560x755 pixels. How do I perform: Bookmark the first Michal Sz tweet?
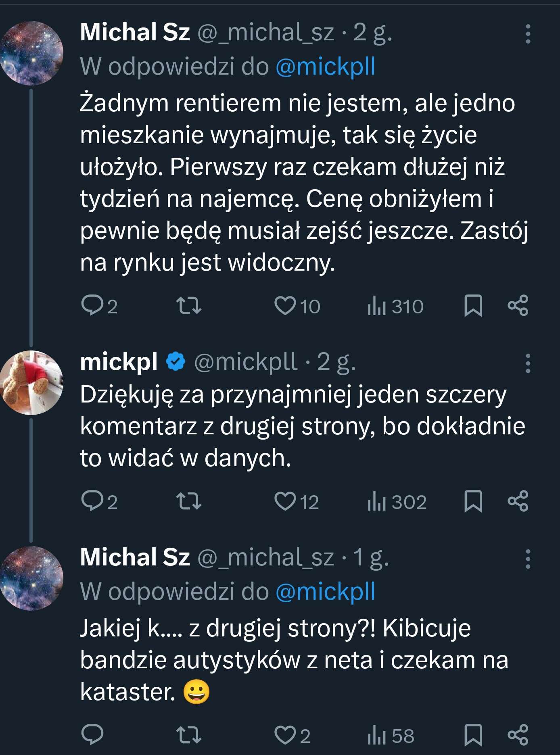[x=473, y=306]
